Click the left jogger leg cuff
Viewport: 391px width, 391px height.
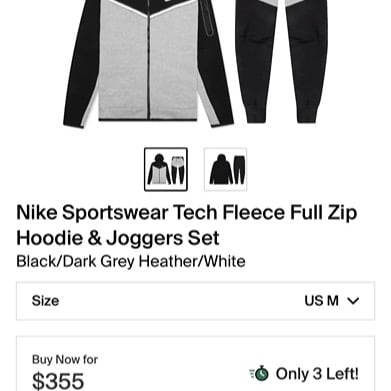[x=256, y=114]
